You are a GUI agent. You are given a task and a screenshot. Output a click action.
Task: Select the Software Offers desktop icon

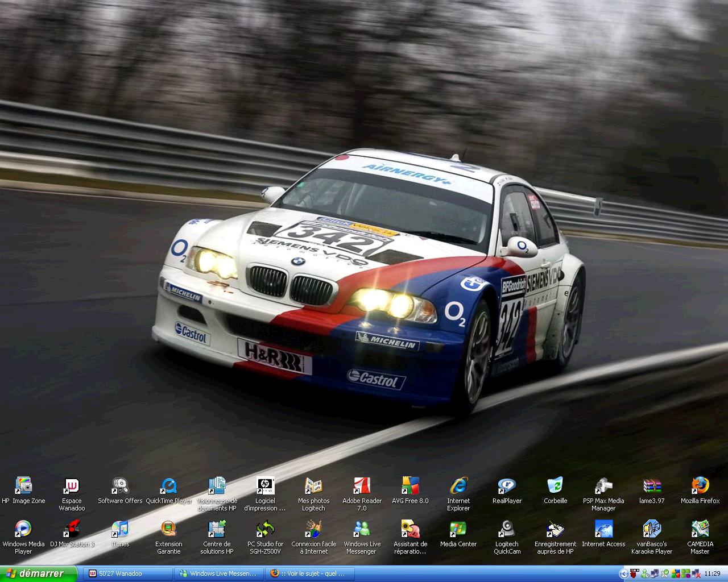coord(120,490)
